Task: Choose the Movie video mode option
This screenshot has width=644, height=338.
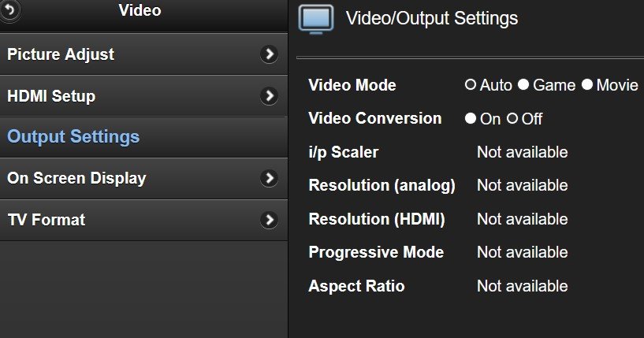Action: tap(586, 85)
